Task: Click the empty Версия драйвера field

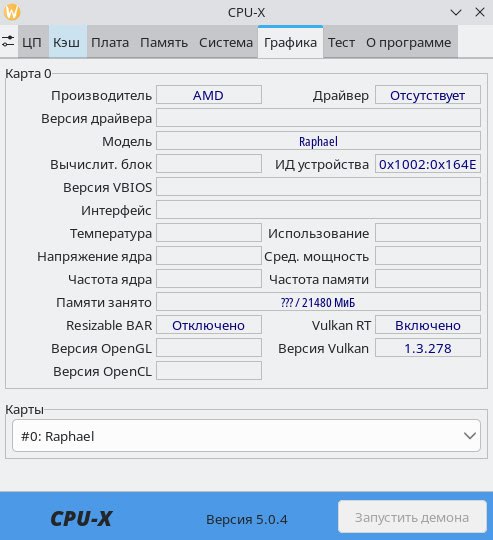Action: click(318, 118)
